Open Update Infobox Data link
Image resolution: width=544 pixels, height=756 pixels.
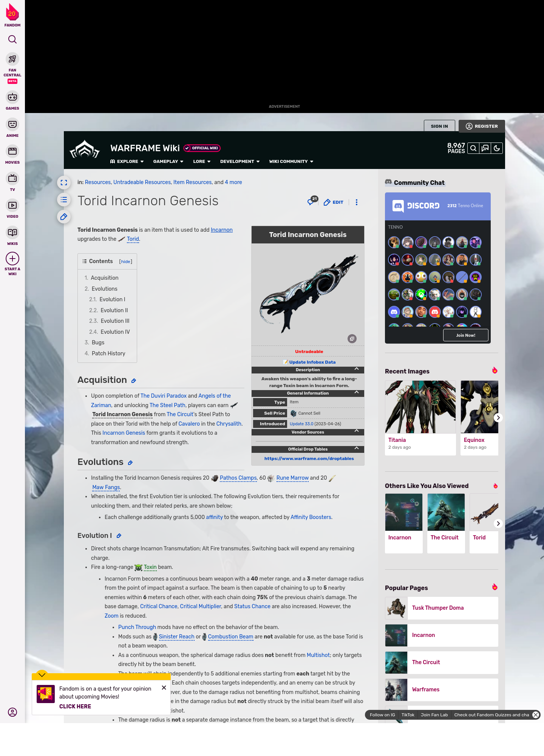(x=312, y=362)
